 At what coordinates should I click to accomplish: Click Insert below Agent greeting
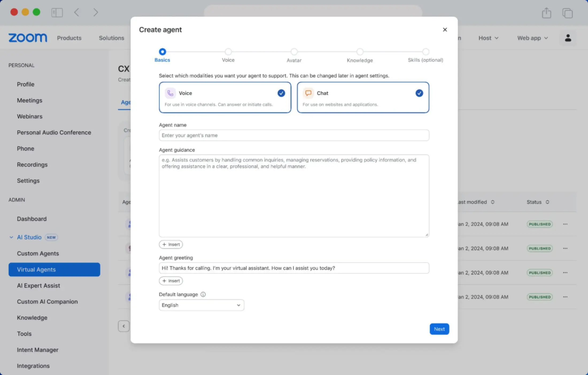[171, 281]
